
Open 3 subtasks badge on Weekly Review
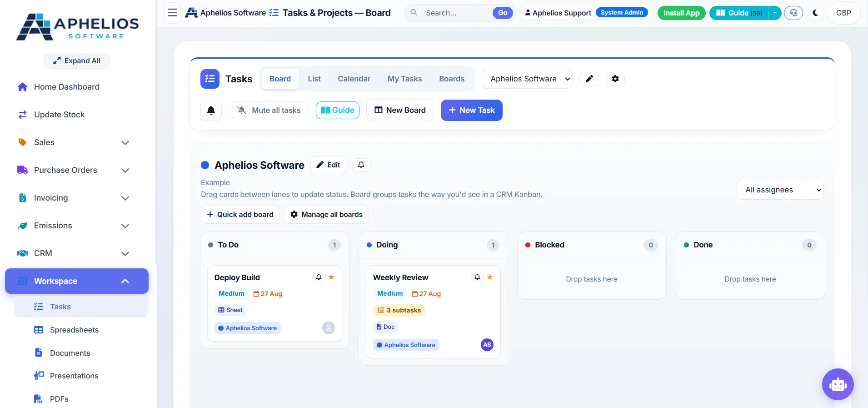pyautogui.click(x=399, y=310)
